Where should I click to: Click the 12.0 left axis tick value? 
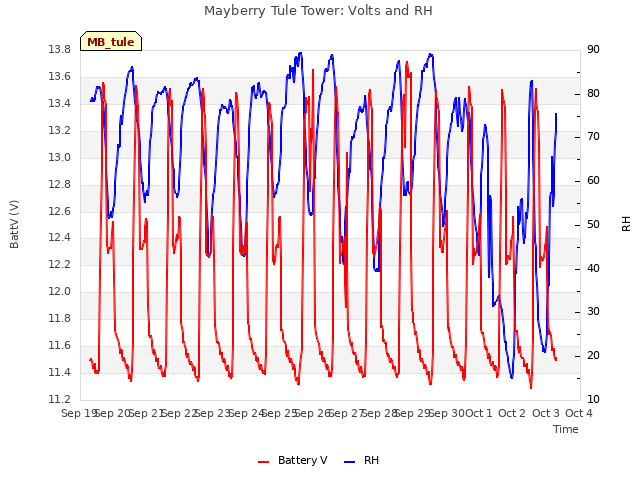60,291
